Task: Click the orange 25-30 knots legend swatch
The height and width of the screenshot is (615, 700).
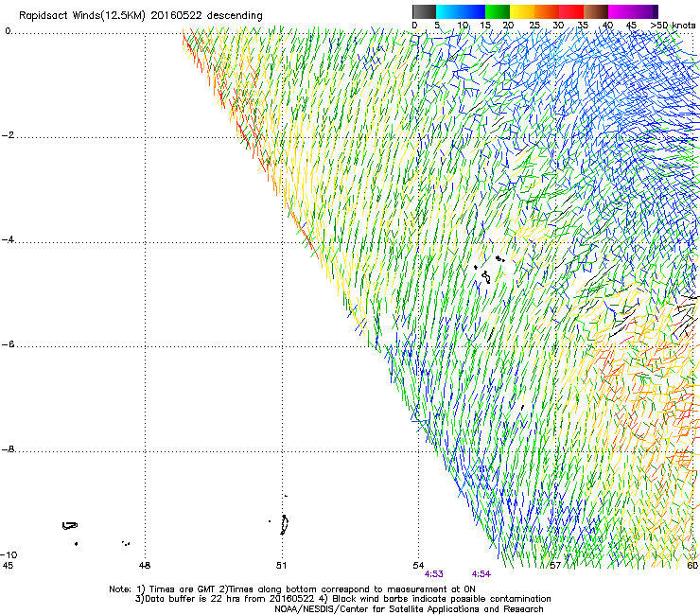Action: 547,11
